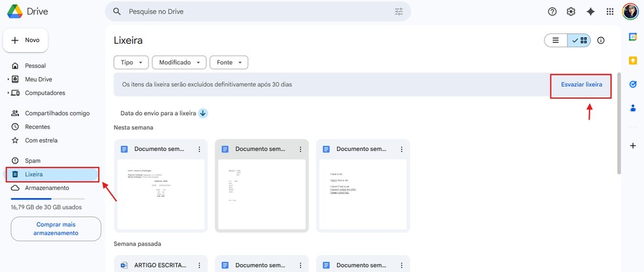Open Google Tasks side panel icon
The image size is (644, 272).
click(x=633, y=84)
